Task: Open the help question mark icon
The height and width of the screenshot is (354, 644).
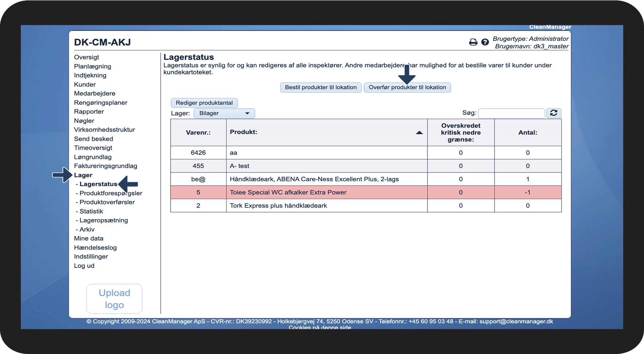Action: pos(485,42)
